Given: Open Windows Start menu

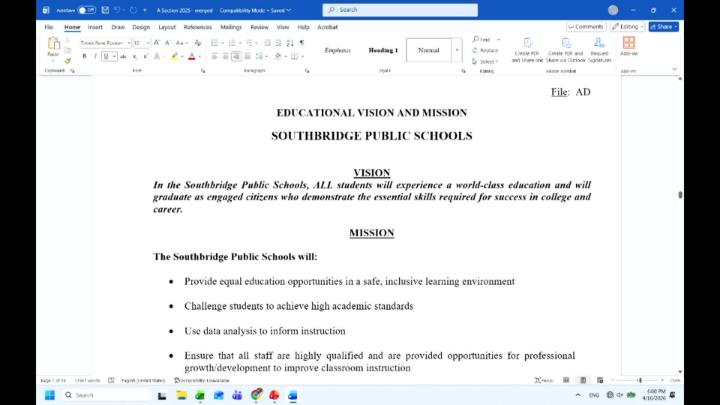Looking at the screenshot, I should [x=50, y=395].
